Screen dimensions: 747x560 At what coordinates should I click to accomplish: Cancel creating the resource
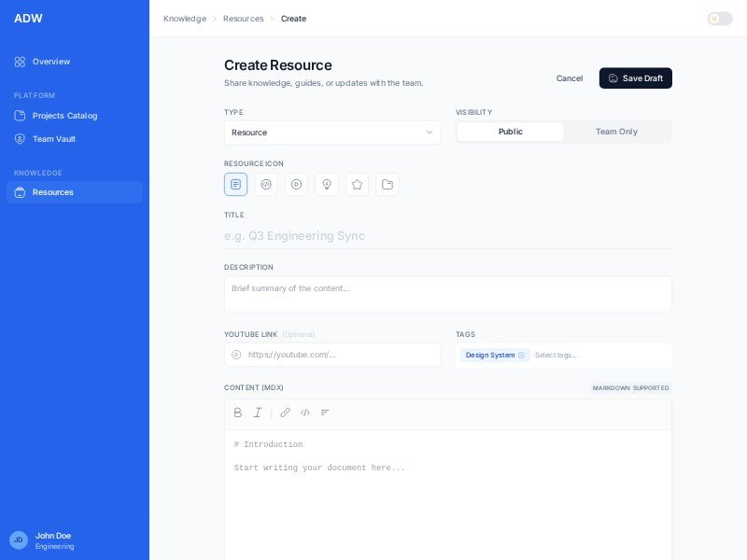click(570, 78)
